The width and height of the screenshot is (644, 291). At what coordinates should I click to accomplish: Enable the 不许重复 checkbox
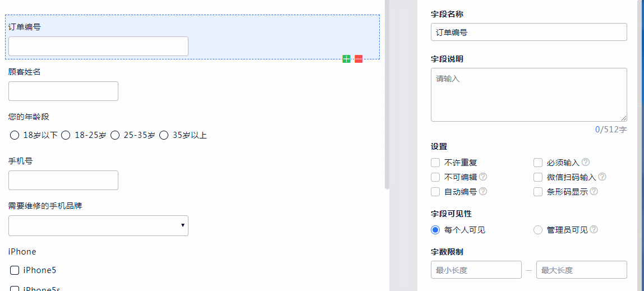435,163
